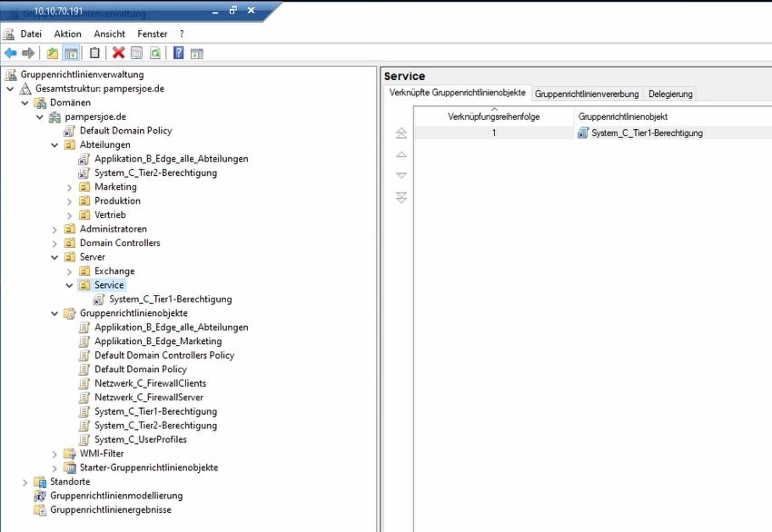Open the ? help menu
This screenshot has width=772, height=532.
coord(182,34)
